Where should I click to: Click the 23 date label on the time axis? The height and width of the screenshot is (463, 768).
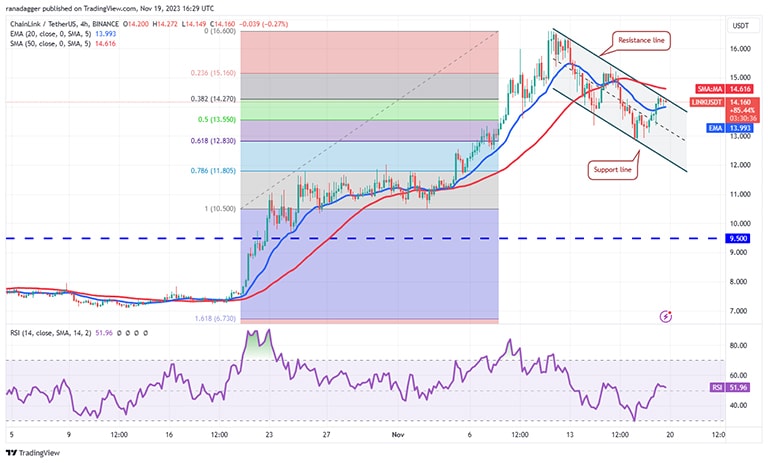(269, 434)
